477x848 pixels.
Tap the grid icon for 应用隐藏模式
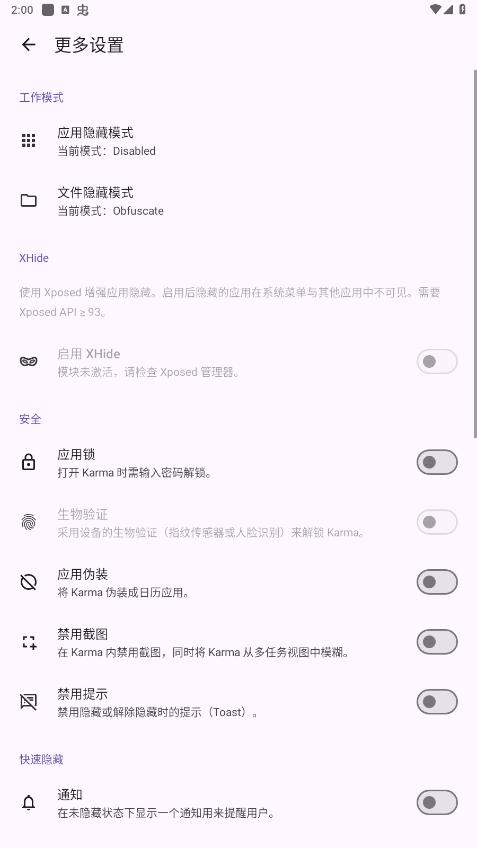point(29,141)
